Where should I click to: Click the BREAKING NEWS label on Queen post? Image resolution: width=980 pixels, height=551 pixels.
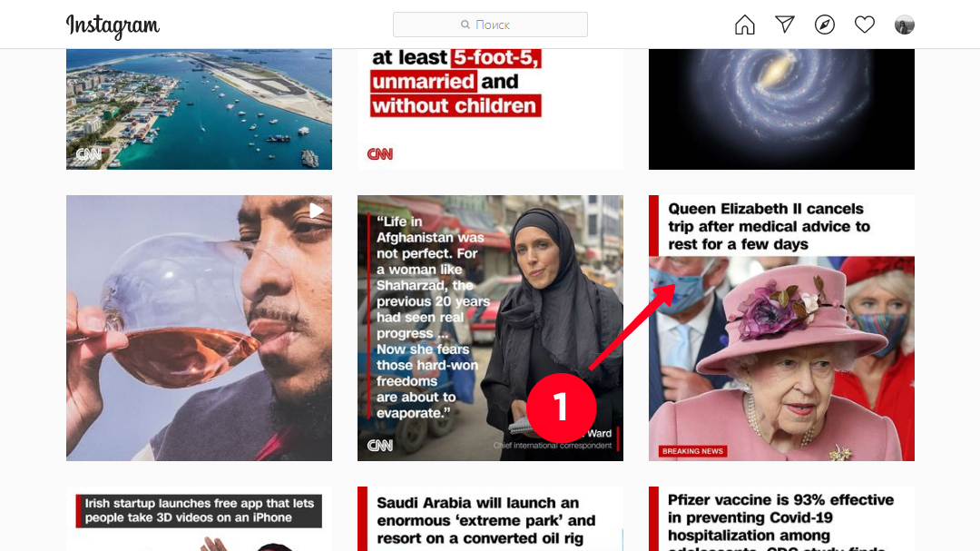pyautogui.click(x=692, y=451)
